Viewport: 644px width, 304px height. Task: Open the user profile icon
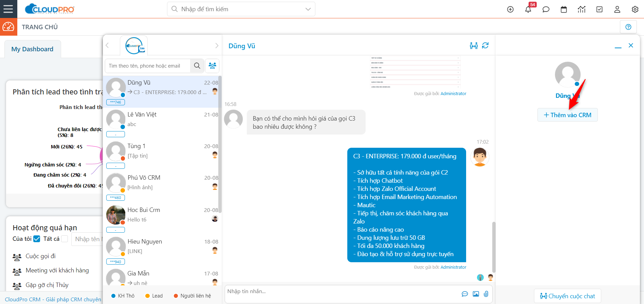tap(617, 10)
